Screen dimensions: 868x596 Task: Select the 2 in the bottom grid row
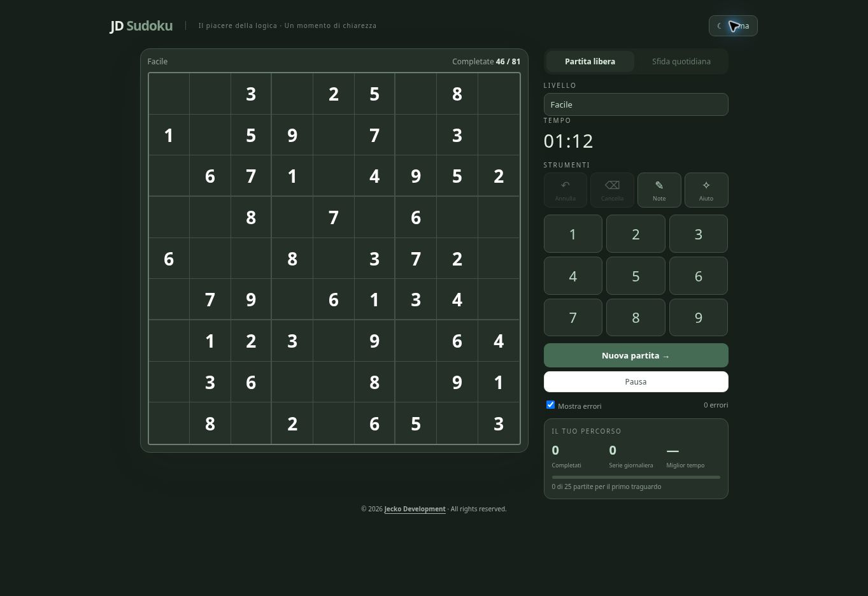[x=292, y=423]
